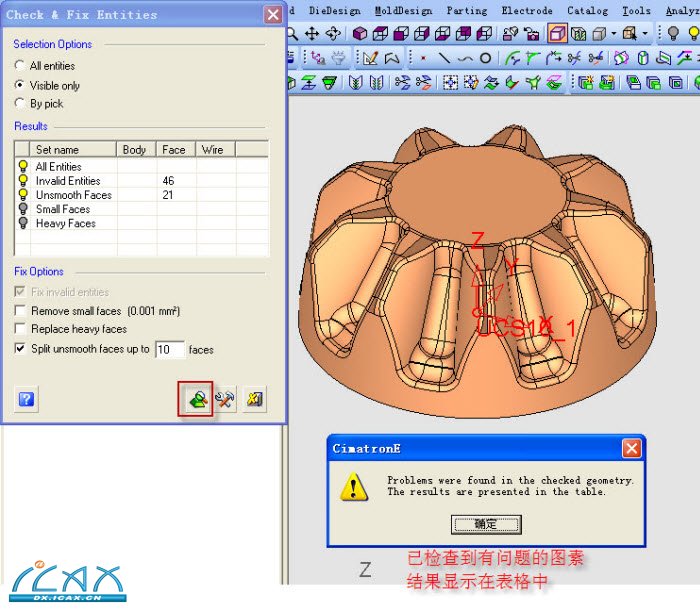Click the camera with lock view icon
Viewport: 700px width, 611px height.
coord(531,33)
